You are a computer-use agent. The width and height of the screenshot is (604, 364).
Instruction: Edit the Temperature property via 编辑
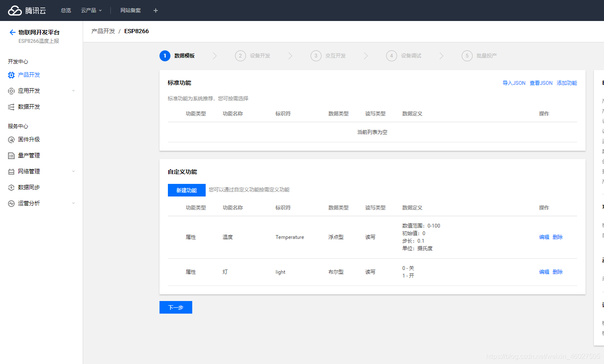pyautogui.click(x=544, y=237)
